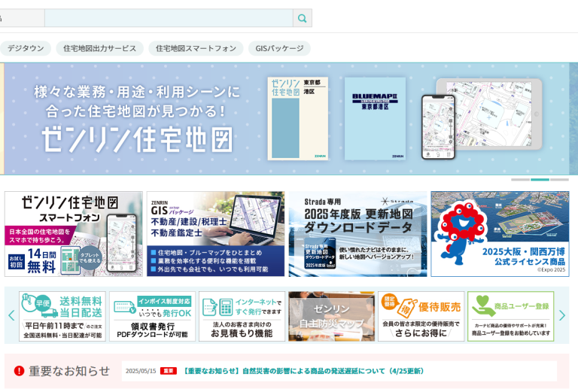The height and width of the screenshot is (392, 578).
Task: Select the デジタウン tag
Action: 25,48
